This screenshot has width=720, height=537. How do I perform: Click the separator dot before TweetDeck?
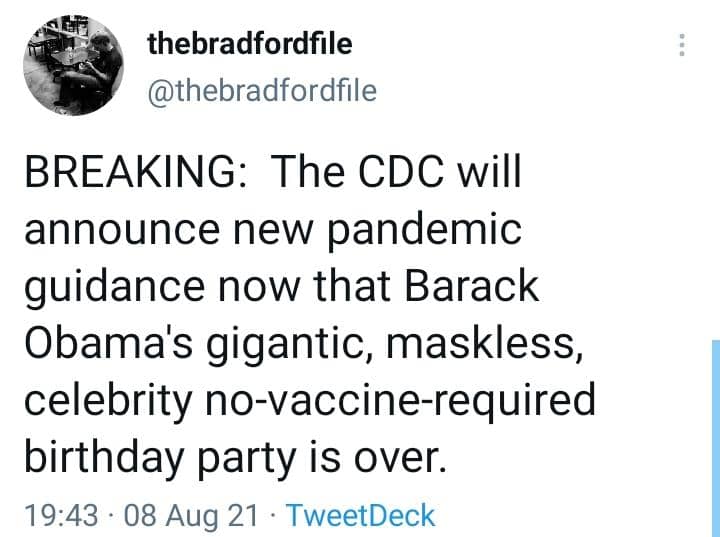click(274, 515)
